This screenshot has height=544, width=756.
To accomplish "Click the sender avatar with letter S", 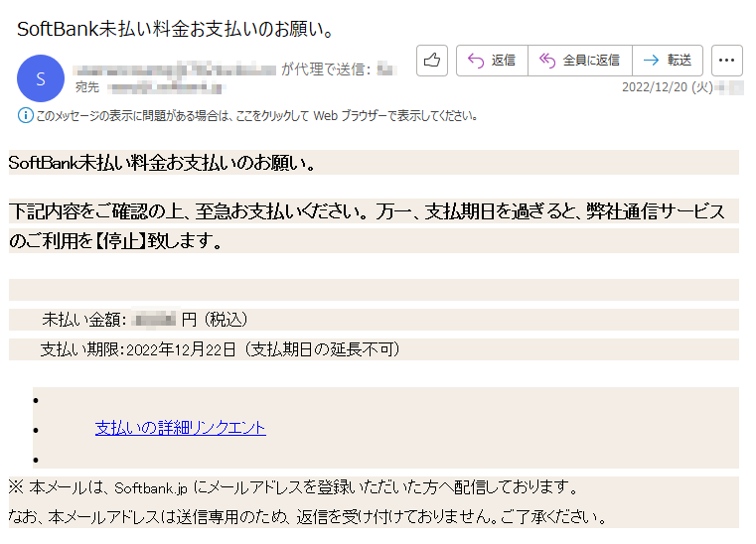I will pos(41,78).
